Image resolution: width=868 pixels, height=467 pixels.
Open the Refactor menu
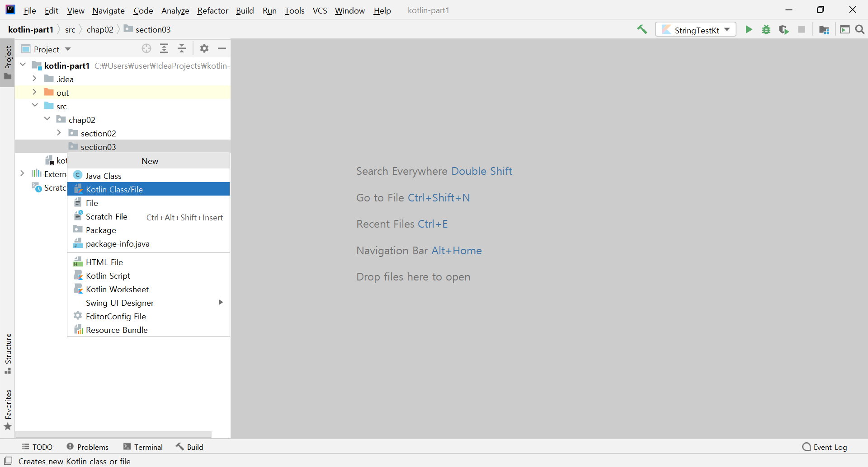[213, 10]
